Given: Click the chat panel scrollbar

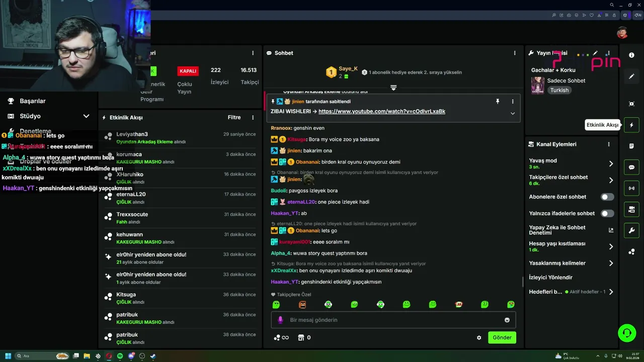Looking at the screenshot, I should click(522, 281).
